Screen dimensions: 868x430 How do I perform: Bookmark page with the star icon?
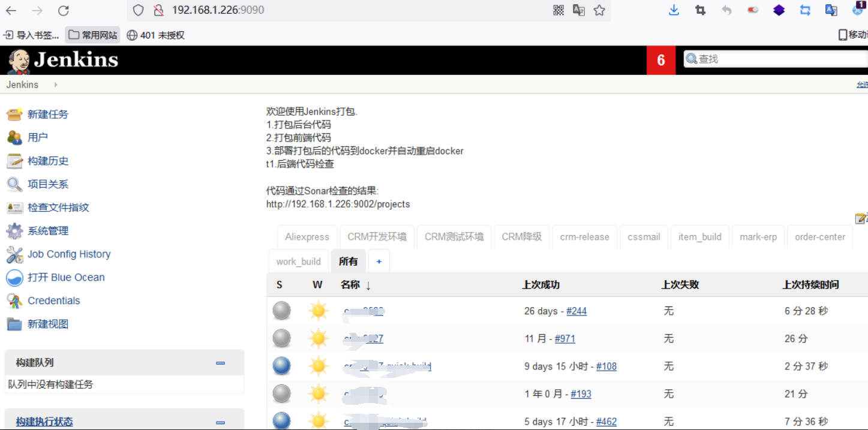click(599, 10)
